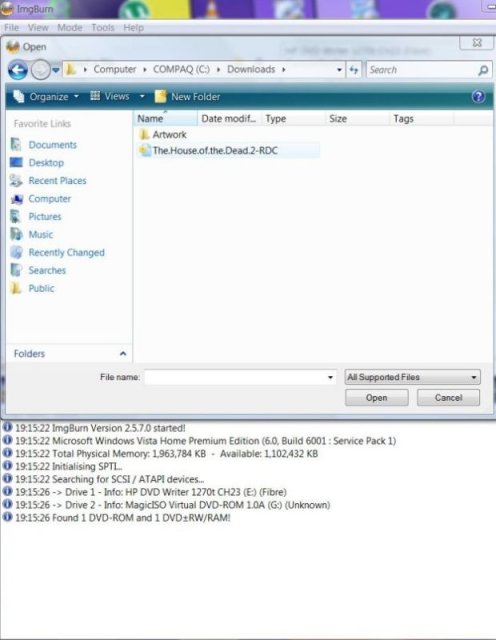Select the Found 1 DVD-ROM log line
The height and width of the screenshot is (640, 496).
[117, 518]
